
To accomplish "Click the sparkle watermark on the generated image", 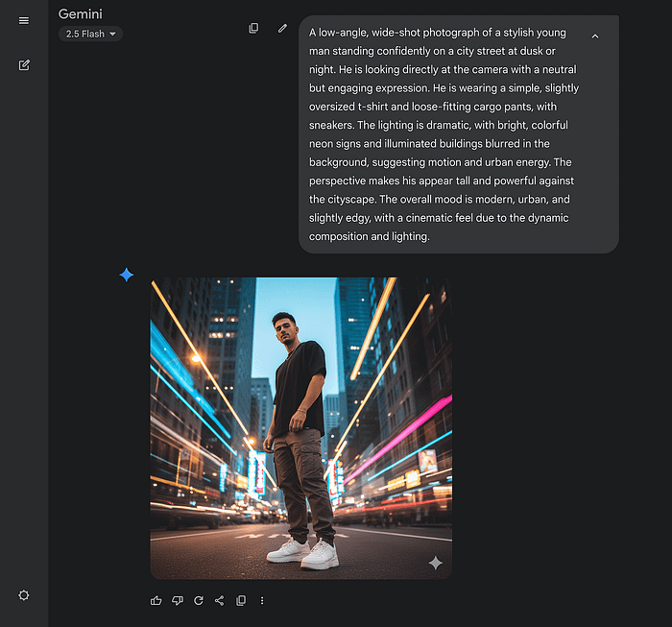I will click(435, 563).
